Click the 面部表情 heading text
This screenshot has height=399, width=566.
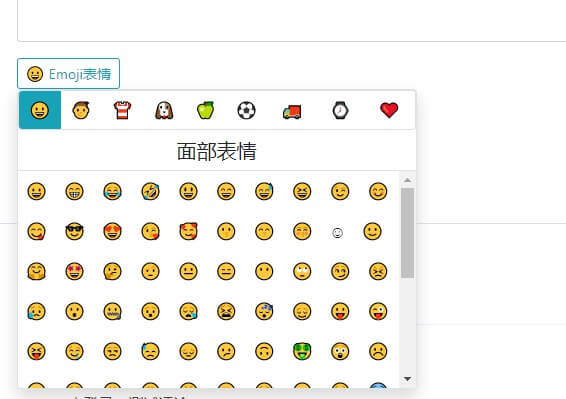pyautogui.click(x=217, y=151)
